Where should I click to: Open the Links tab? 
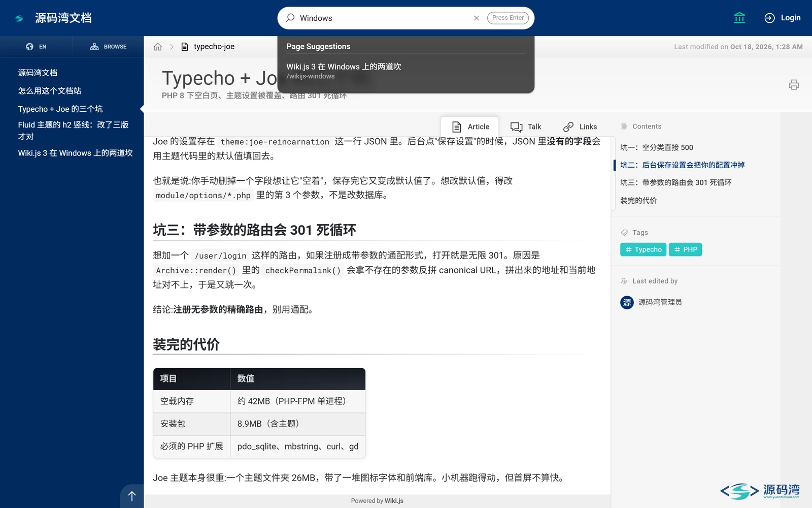click(x=580, y=126)
